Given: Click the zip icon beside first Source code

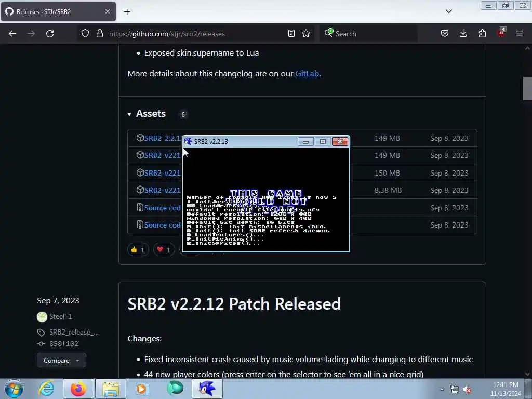Looking at the screenshot, I should [x=140, y=207].
